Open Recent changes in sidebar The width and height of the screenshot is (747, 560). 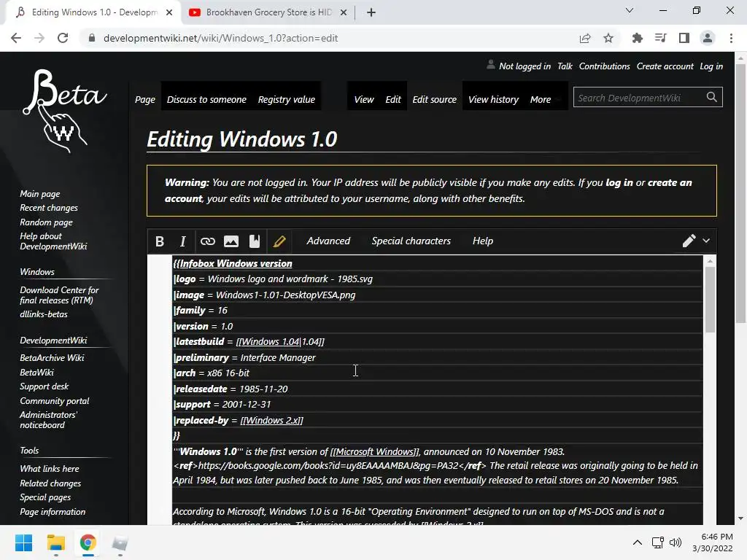[49, 208]
